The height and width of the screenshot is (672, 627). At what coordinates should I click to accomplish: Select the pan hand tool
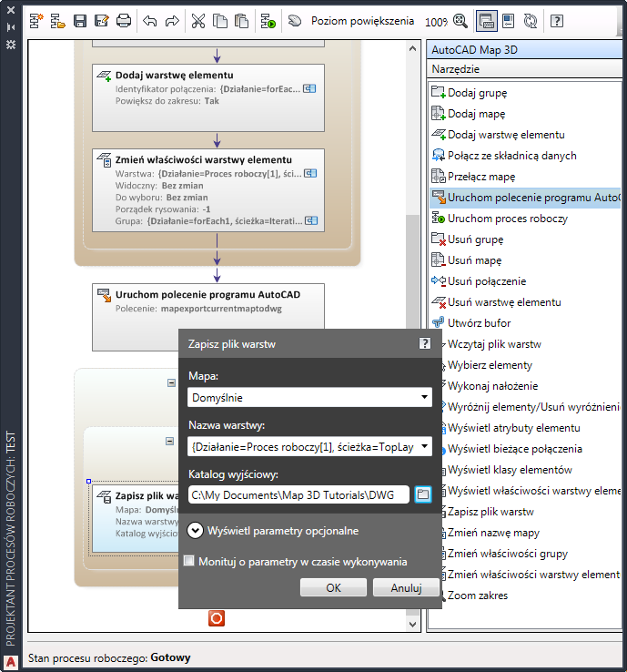click(x=295, y=21)
